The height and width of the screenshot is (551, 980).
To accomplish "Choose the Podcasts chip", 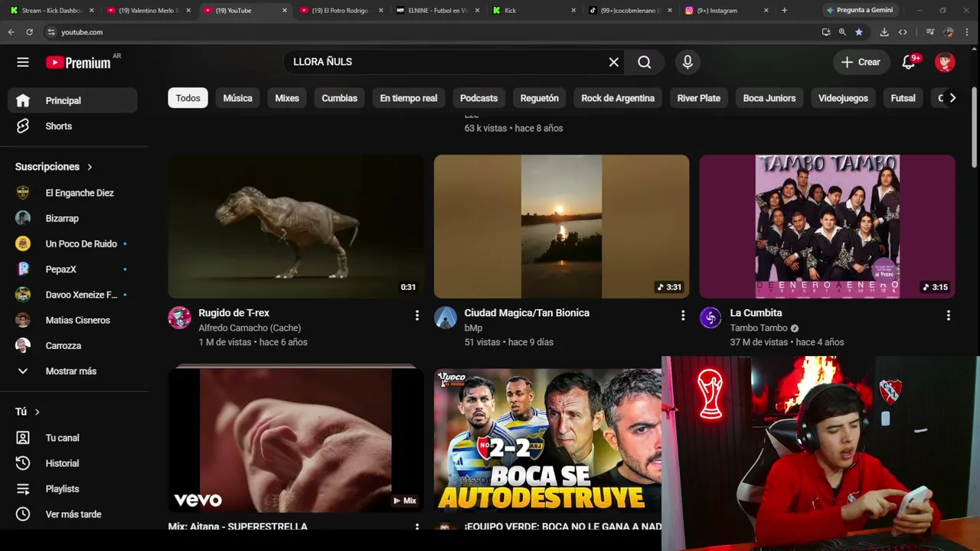I will pos(479,98).
